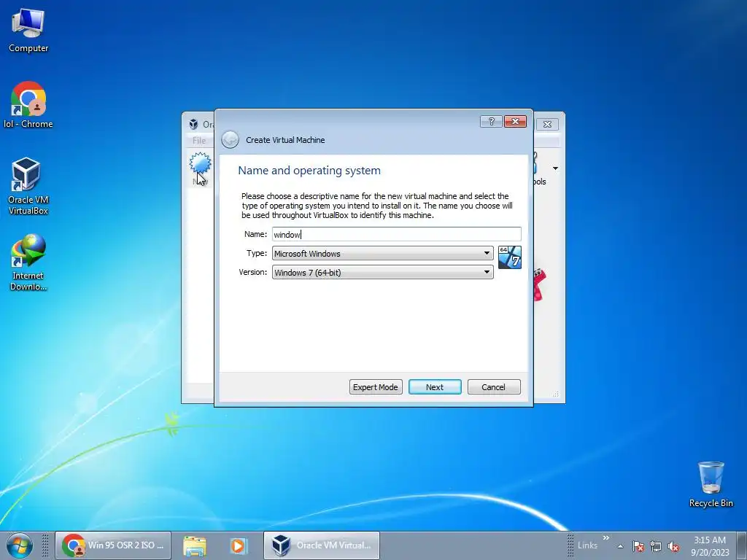Switch to the Oracle VM VirtualBox taskbar button

322,545
